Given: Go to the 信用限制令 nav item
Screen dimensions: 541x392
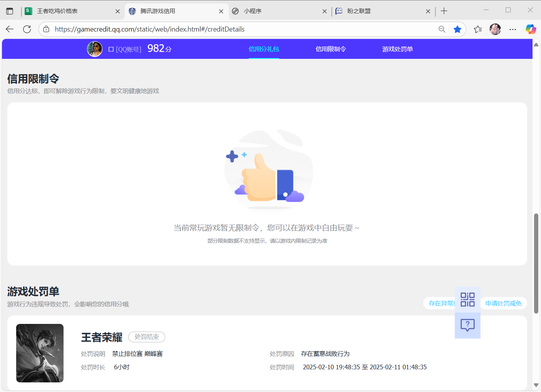Looking at the screenshot, I should click(331, 49).
